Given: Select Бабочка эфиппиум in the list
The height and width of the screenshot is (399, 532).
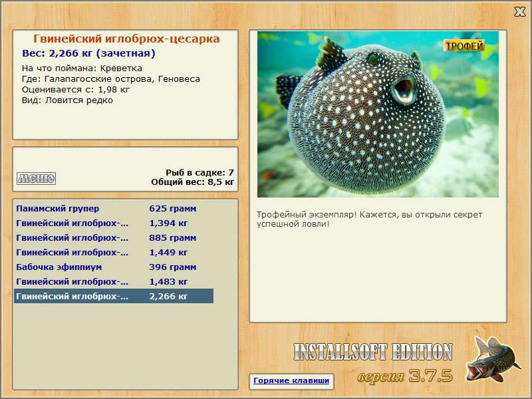Looking at the screenshot, I should tap(114, 267).
